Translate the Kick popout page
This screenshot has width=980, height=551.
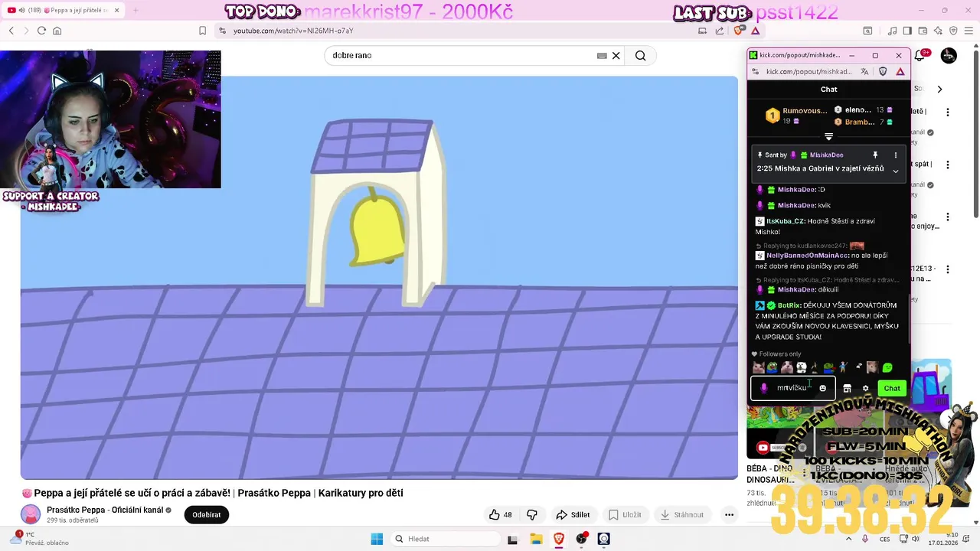(864, 71)
